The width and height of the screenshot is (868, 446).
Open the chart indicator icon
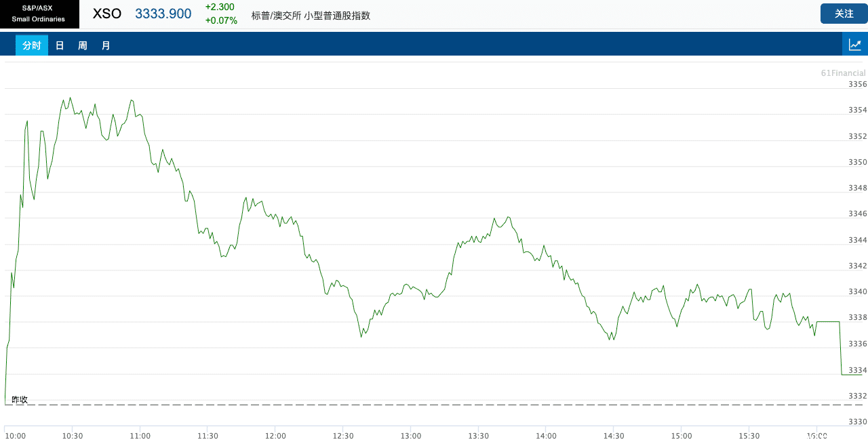coord(855,45)
